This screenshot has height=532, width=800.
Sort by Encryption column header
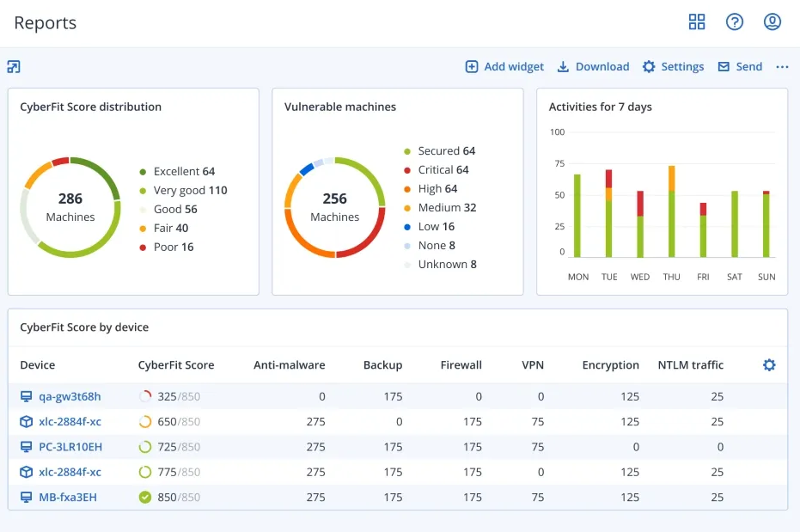[x=611, y=364]
